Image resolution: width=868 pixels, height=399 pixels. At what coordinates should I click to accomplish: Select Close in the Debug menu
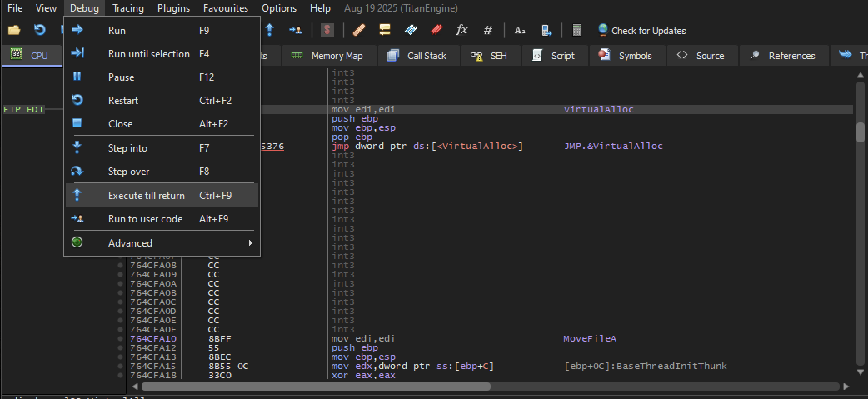click(x=162, y=124)
